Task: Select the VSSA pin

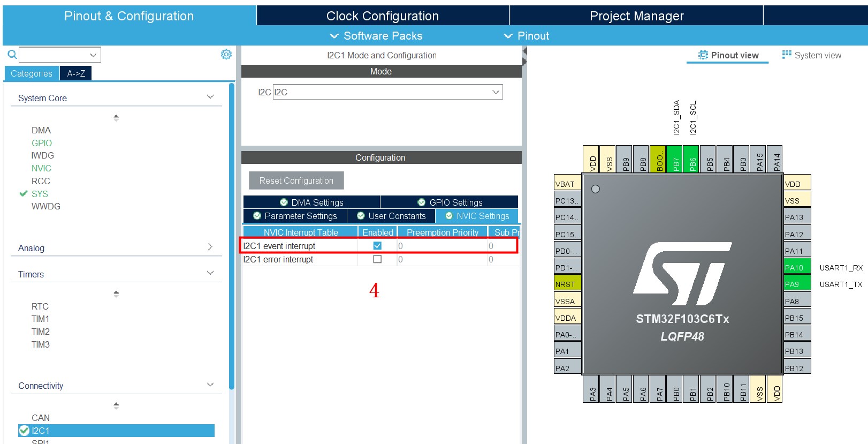Action: pos(567,300)
